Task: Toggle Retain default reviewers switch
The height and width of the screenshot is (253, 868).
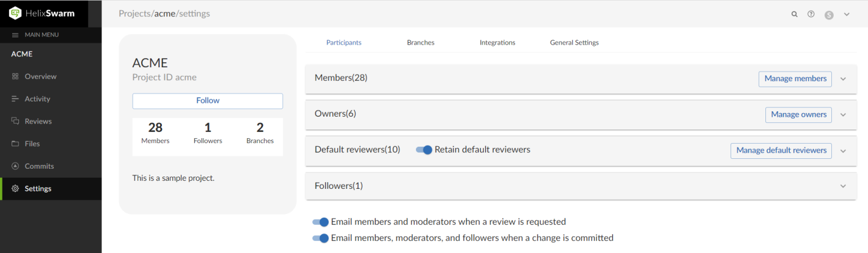Action: (424, 150)
